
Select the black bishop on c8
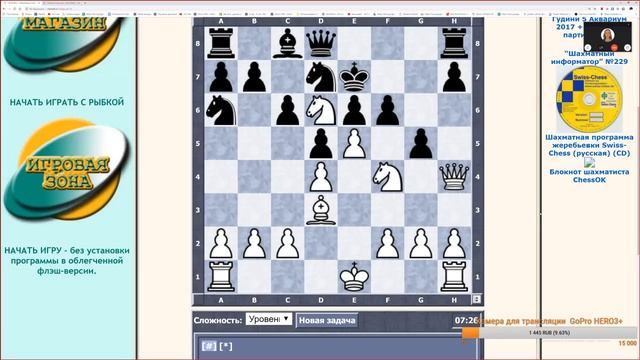288,43
